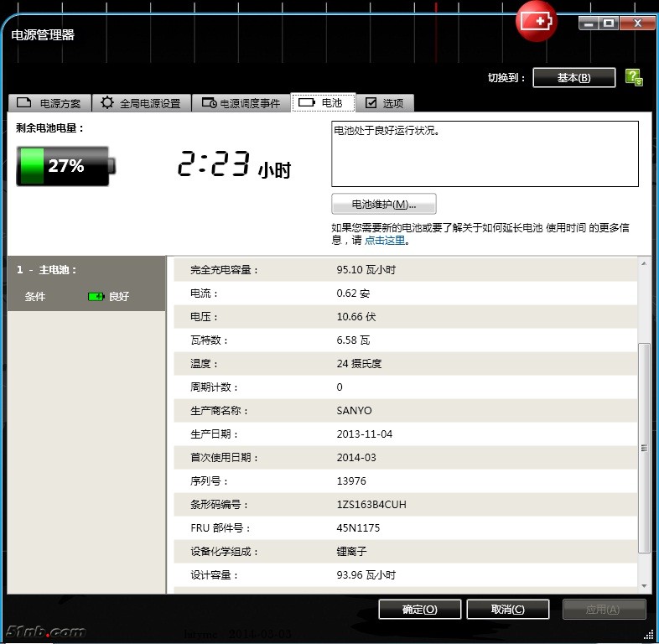Viewport: 659px width, 644px height.
Task: Click the scroll up arrow in battery details
Action: coord(644,263)
